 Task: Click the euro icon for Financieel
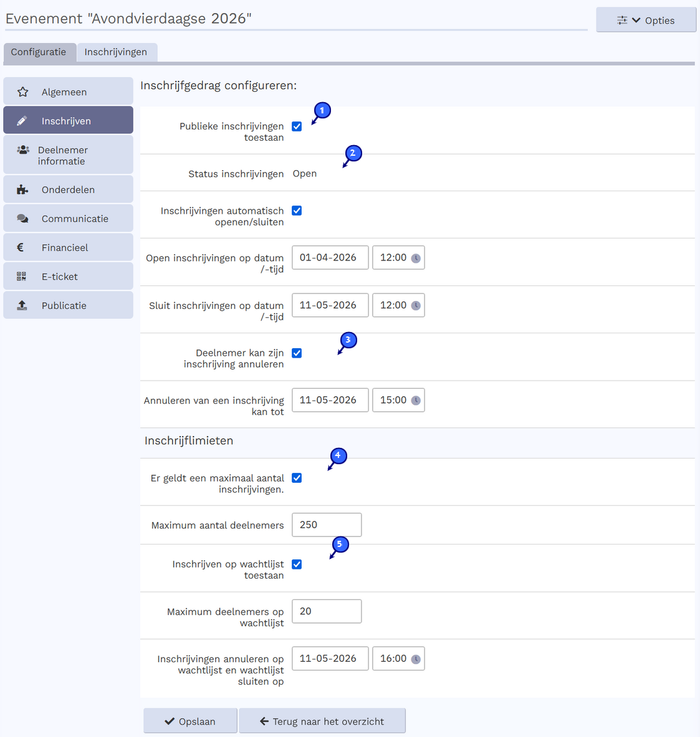click(x=21, y=248)
